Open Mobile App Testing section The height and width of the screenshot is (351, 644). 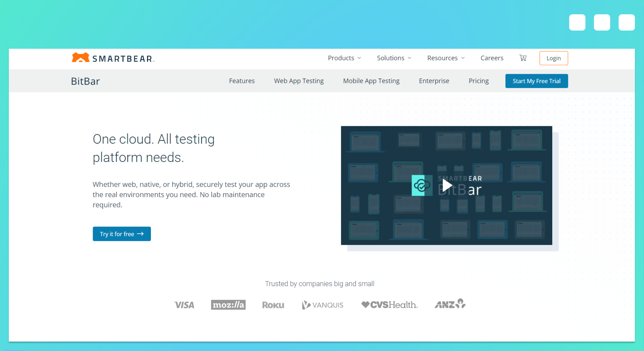[371, 81]
